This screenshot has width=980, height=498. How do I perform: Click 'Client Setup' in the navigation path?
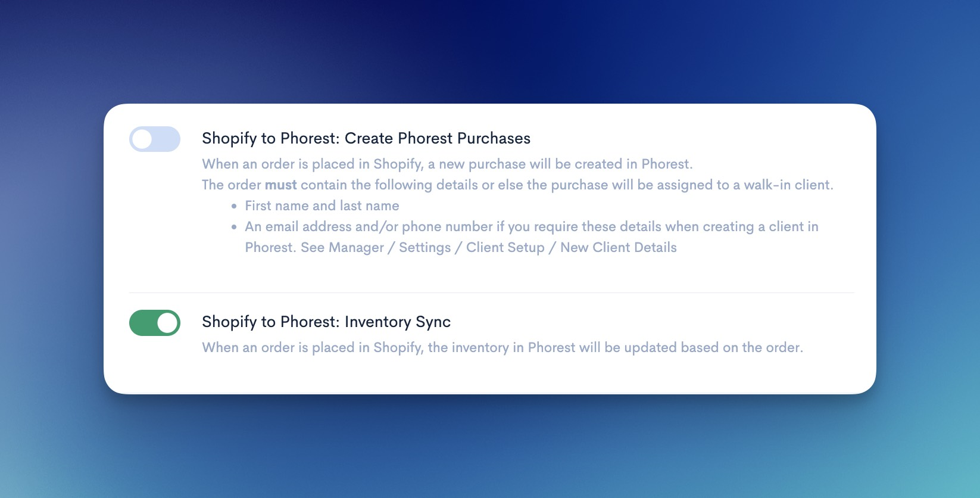click(505, 247)
